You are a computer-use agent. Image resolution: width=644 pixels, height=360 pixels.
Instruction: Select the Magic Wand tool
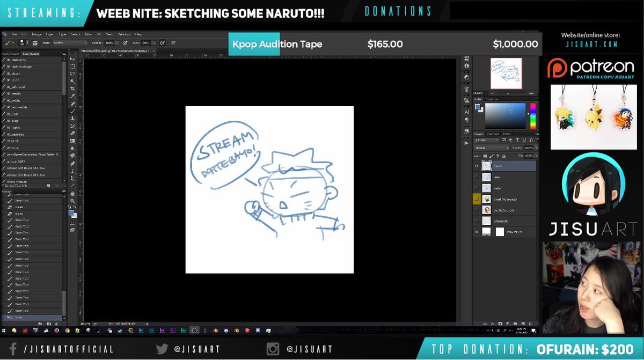point(72,82)
